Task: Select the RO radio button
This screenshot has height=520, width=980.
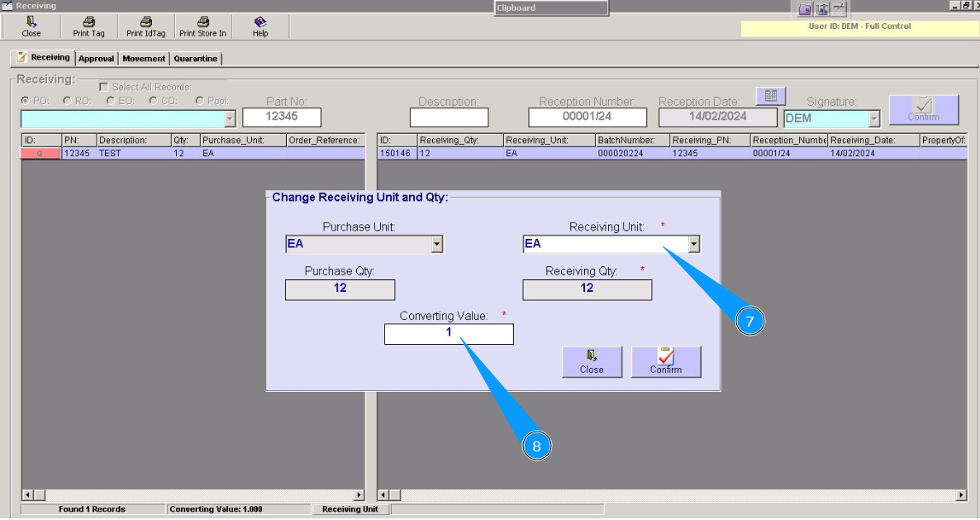Action: click(x=67, y=101)
